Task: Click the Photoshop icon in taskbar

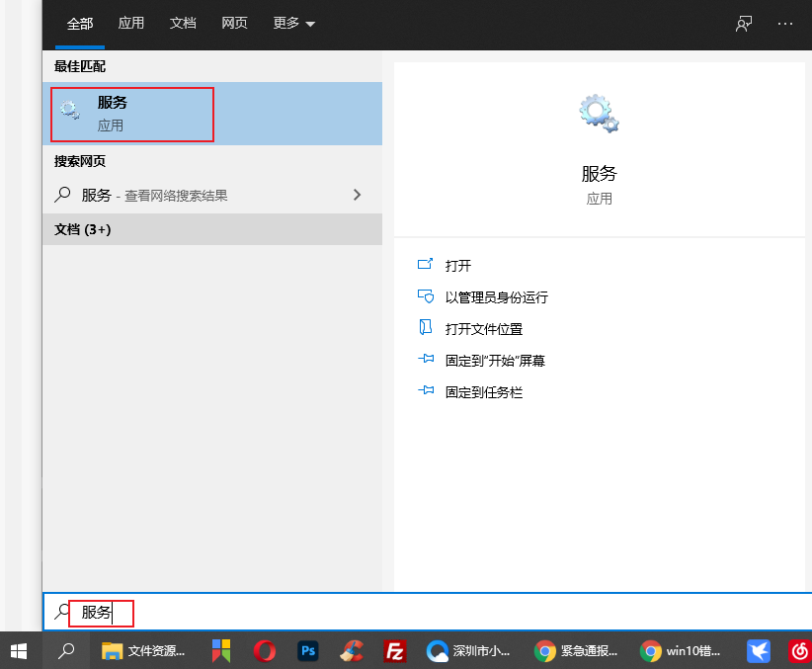Action: (x=307, y=650)
